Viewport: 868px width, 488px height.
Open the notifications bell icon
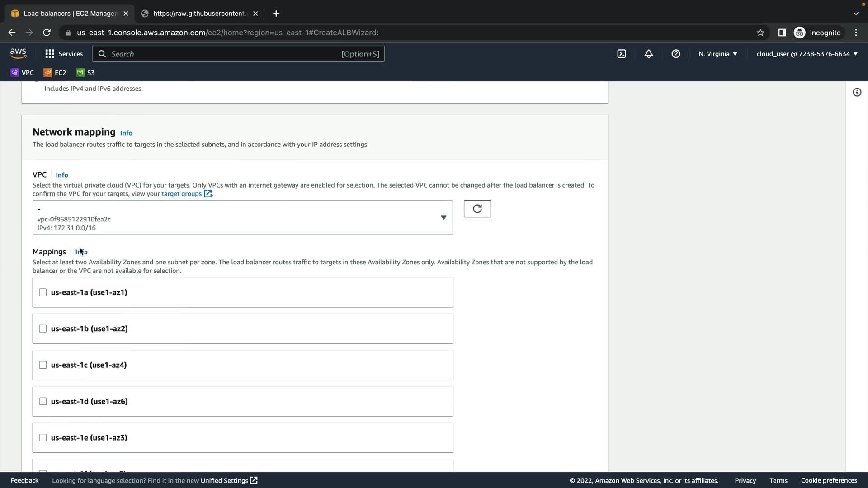click(x=648, y=54)
